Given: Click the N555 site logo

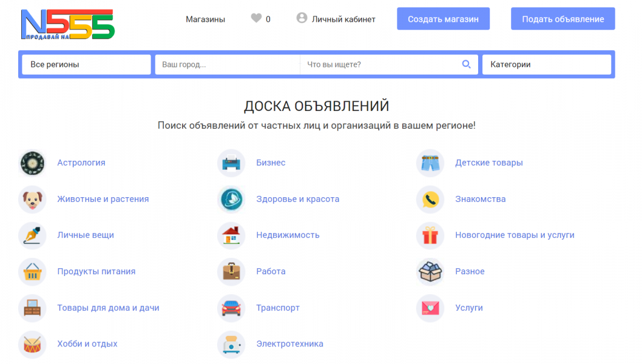Looking at the screenshot, I should coord(68,24).
